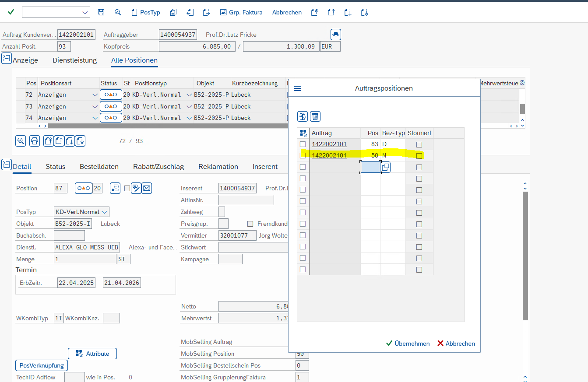Open the Rabatt/Zuschlag tab
The width and height of the screenshot is (588, 382).
click(x=158, y=167)
